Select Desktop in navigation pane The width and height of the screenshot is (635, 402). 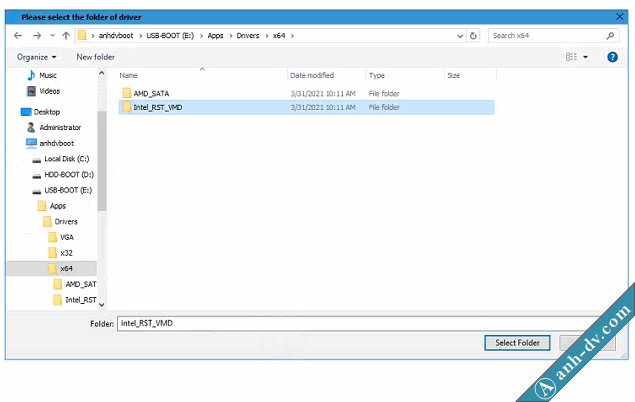coord(47,112)
